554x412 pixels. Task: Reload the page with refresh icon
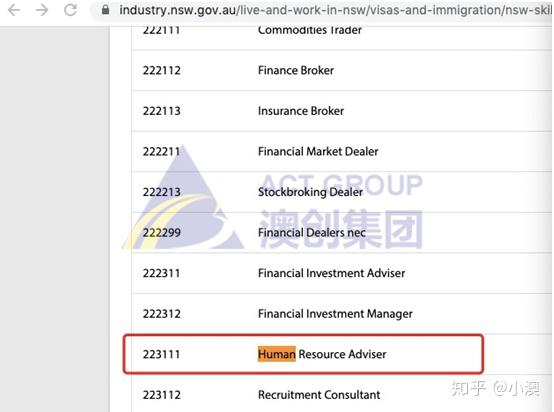coord(70,10)
